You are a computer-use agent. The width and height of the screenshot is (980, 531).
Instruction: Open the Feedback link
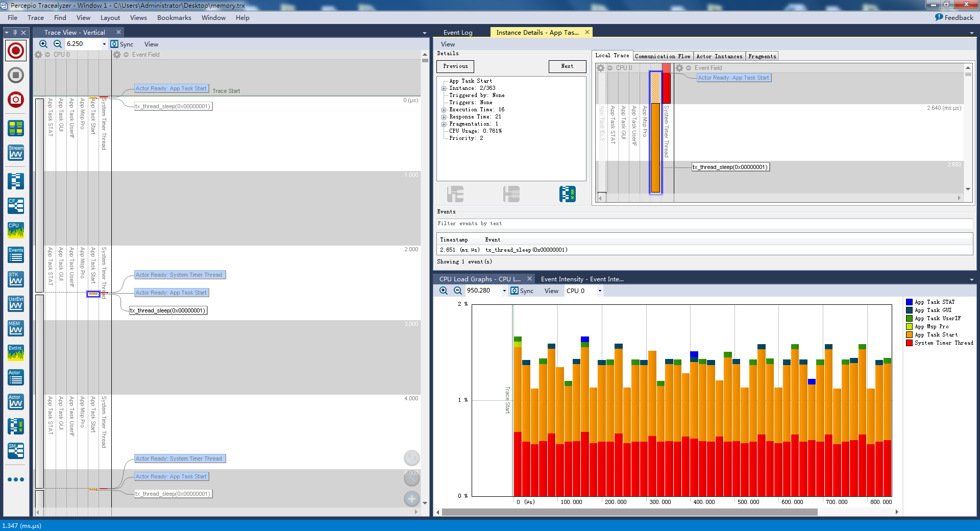point(954,17)
